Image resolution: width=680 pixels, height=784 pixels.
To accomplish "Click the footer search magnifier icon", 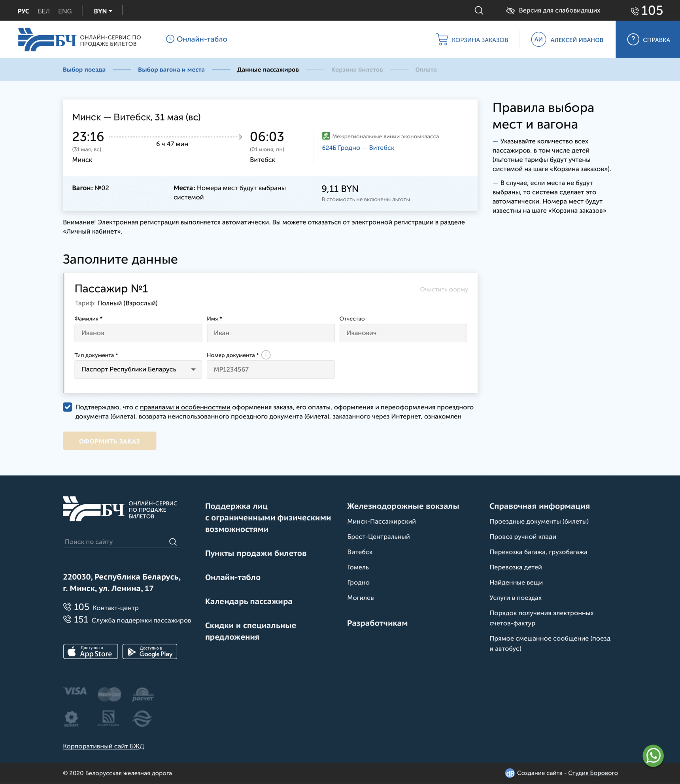I will click(173, 542).
